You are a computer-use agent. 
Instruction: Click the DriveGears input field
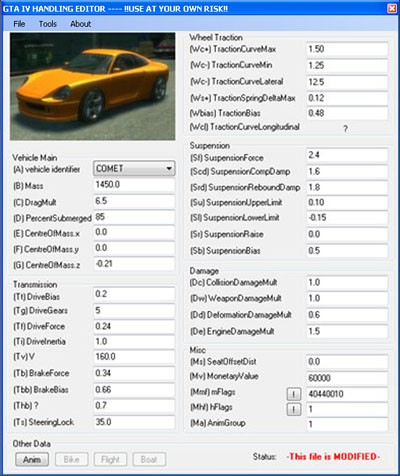point(134,311)
